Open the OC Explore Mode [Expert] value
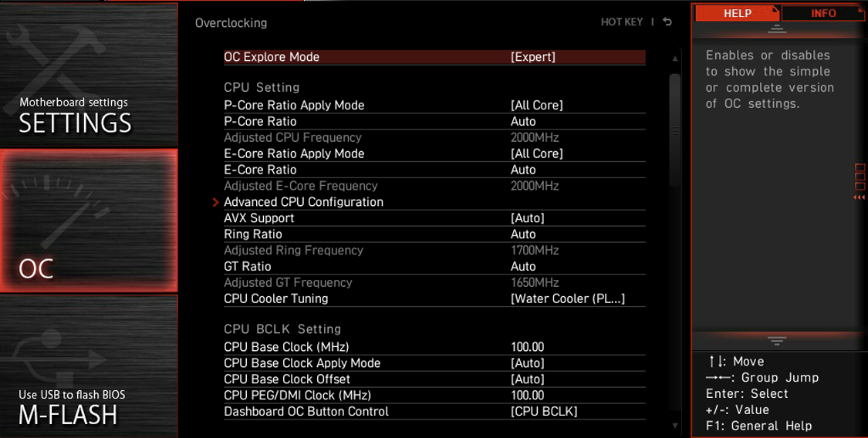The image size is (868, 438). pyautogui.click(x=533, y=57)
